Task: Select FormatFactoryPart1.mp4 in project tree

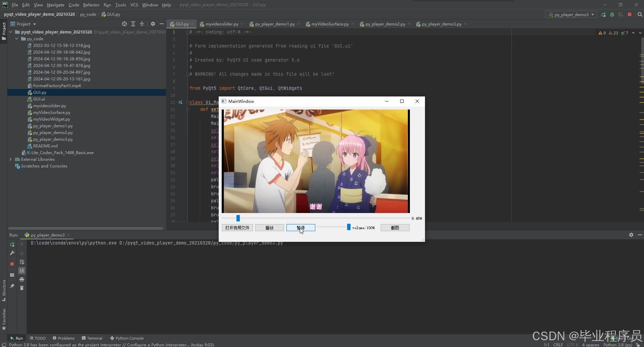Action: pos(57,85)
